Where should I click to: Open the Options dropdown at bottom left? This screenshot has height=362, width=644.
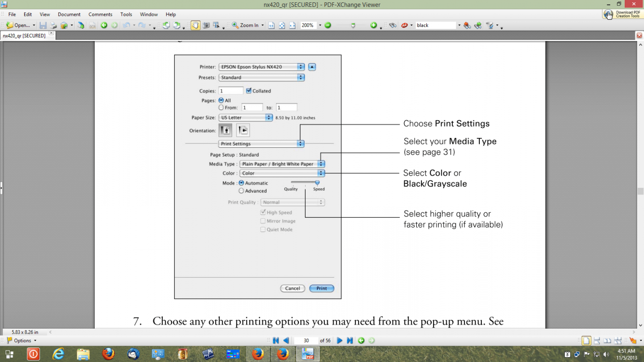click(x=22, y=341)
